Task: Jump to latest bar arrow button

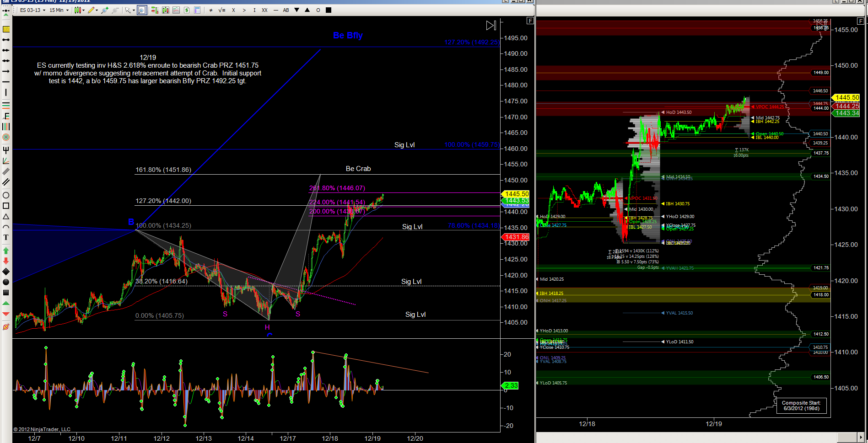Action: coord(491,26)
